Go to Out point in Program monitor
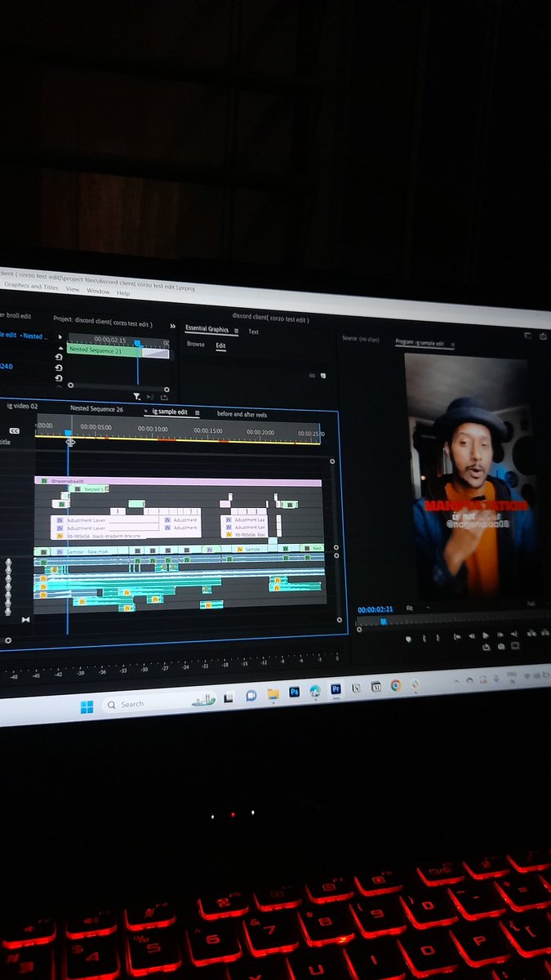The image size is (551, 980). click(513, 634)
